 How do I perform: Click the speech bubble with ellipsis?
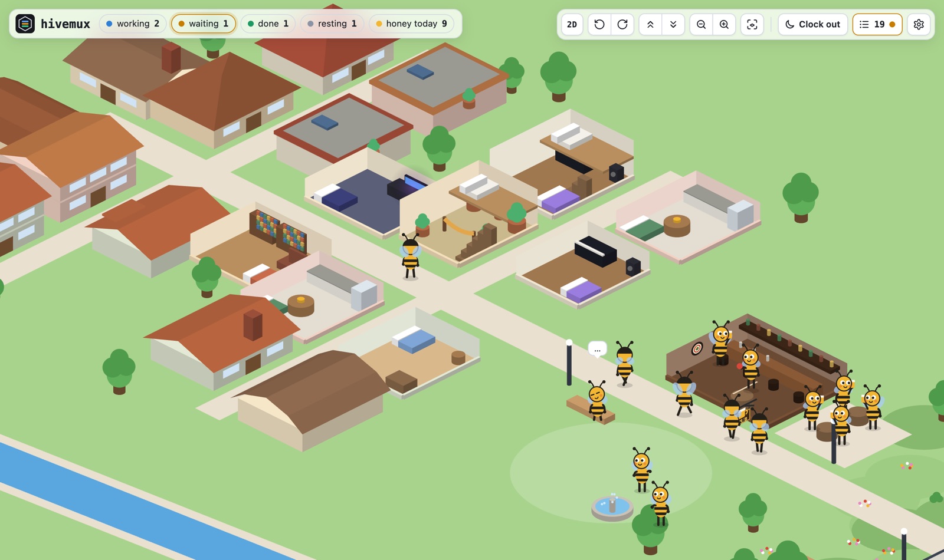[597, 349]
